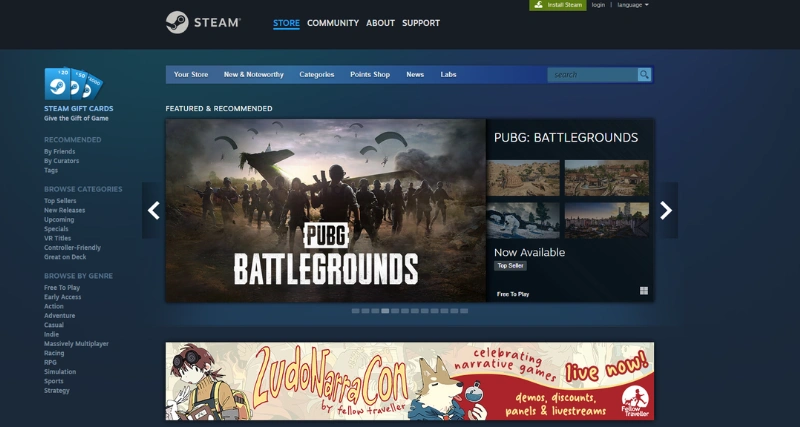Select the highlighted carousel pagination dot
This screenshot has height=427, width=800.
385,311
